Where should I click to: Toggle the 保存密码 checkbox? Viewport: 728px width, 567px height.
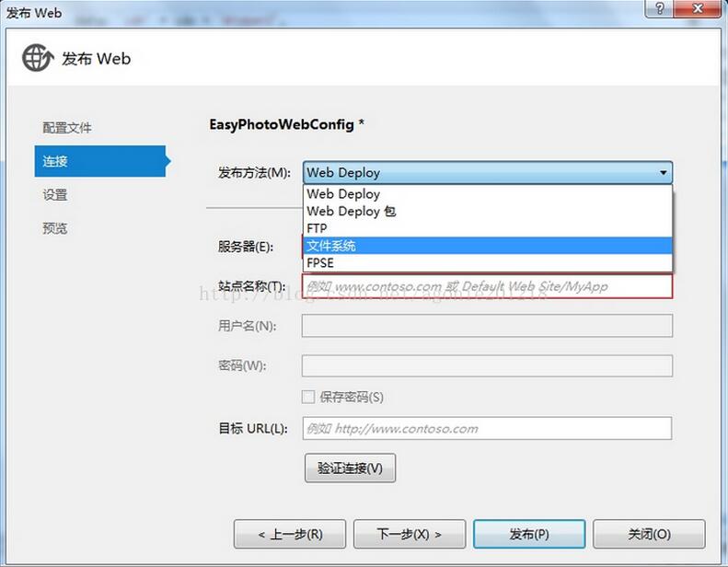pos(309,397)
